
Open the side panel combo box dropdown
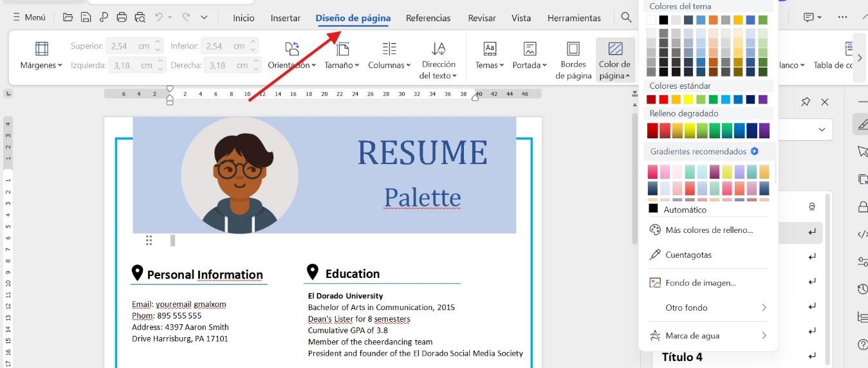click(822, 129)
